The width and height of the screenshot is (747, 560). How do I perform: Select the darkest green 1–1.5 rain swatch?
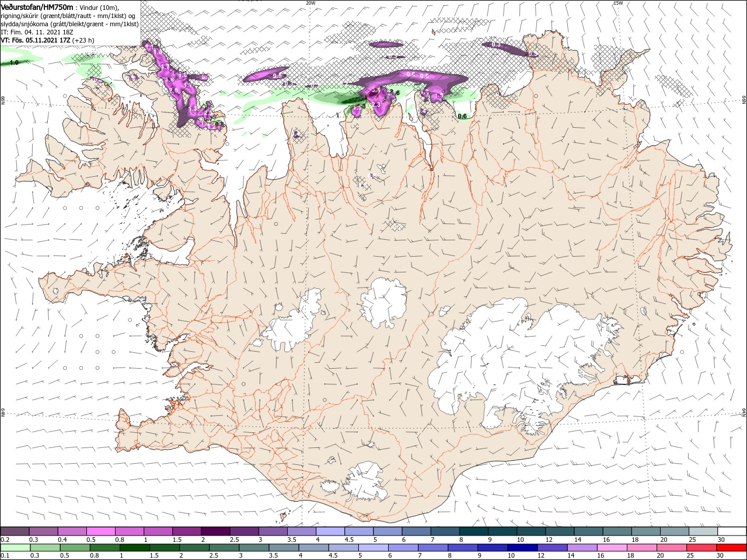[134, 547]
